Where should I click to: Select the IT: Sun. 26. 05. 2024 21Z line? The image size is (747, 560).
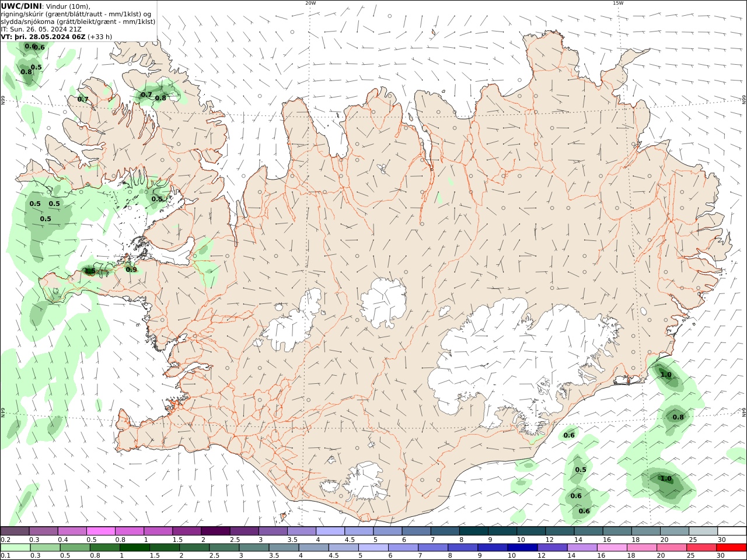pyautogui.click(x=41, y=29)
